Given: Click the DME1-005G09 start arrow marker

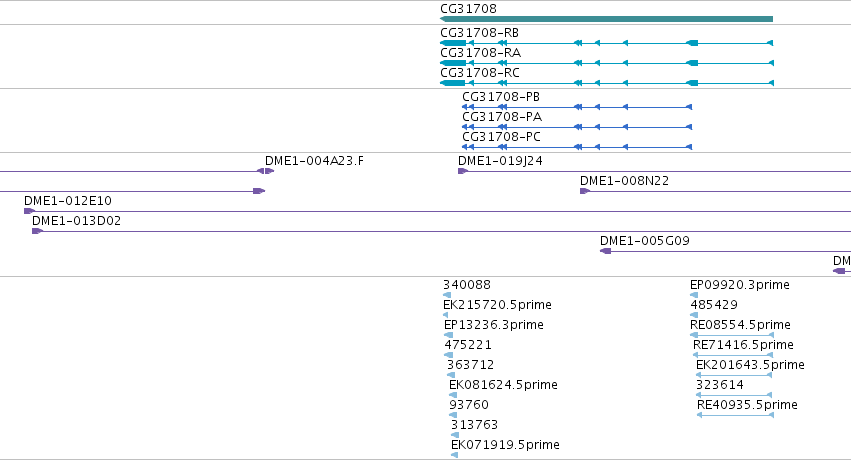Looking at the screenshot, I should 606,251.
